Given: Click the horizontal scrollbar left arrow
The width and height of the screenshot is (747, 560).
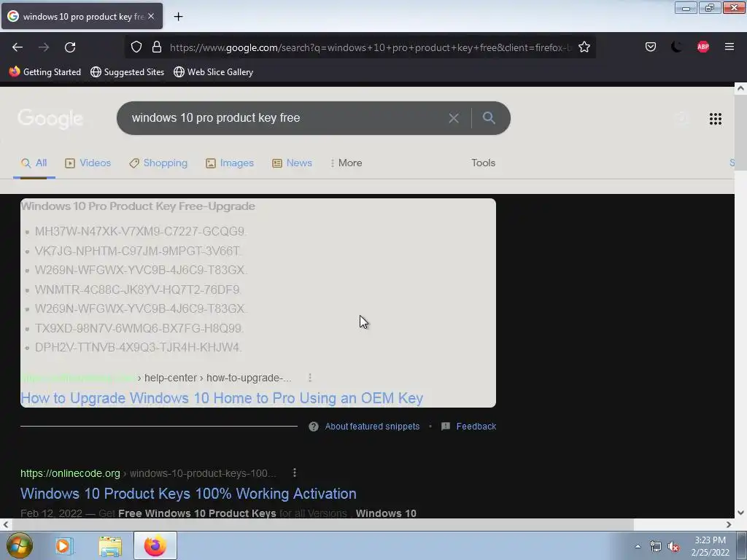Looking at the screenshot, I should click(6, 525).
